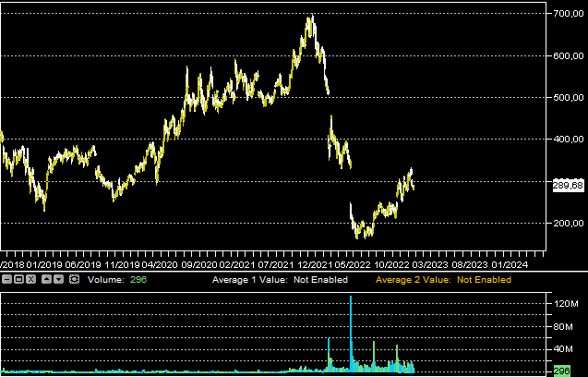Close the Volume indicator panel
The image size is (588, 377).
[x=30, y=279]
